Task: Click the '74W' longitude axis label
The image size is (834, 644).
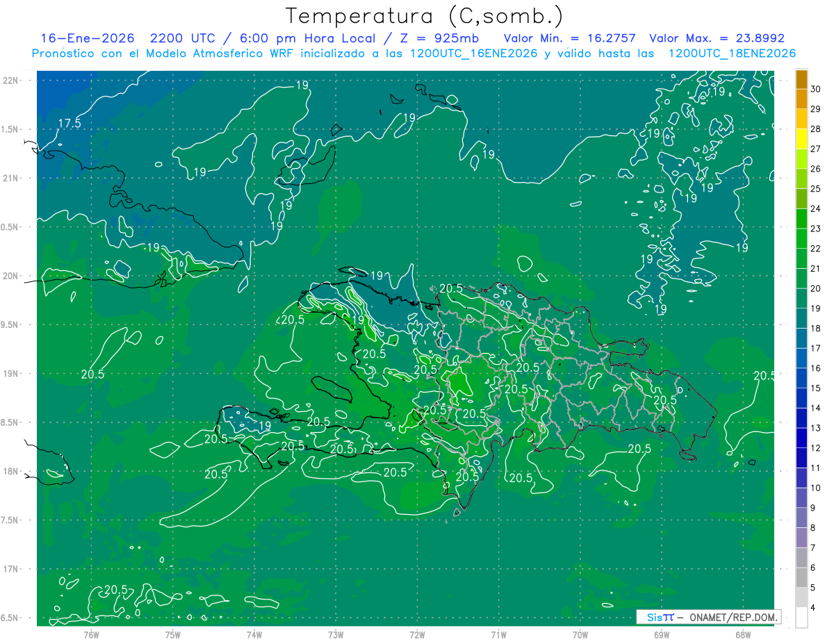Action: [254, 634]
